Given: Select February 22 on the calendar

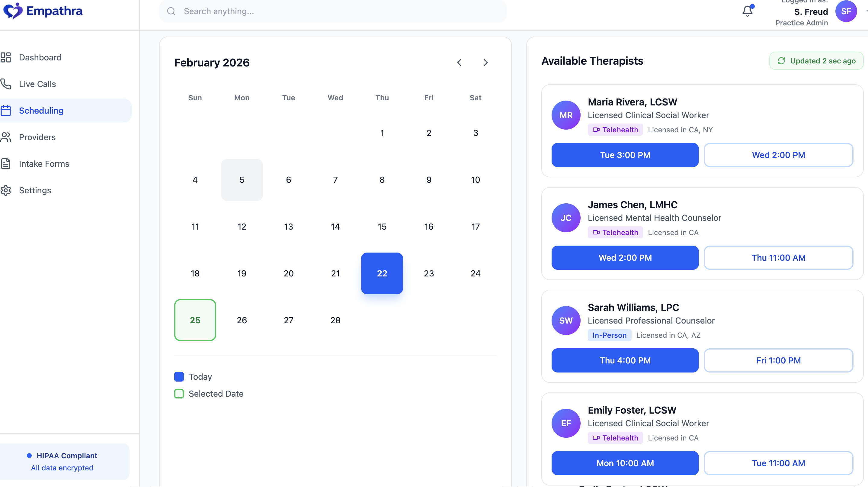Looking at the screenshot, I should point(382,273).
